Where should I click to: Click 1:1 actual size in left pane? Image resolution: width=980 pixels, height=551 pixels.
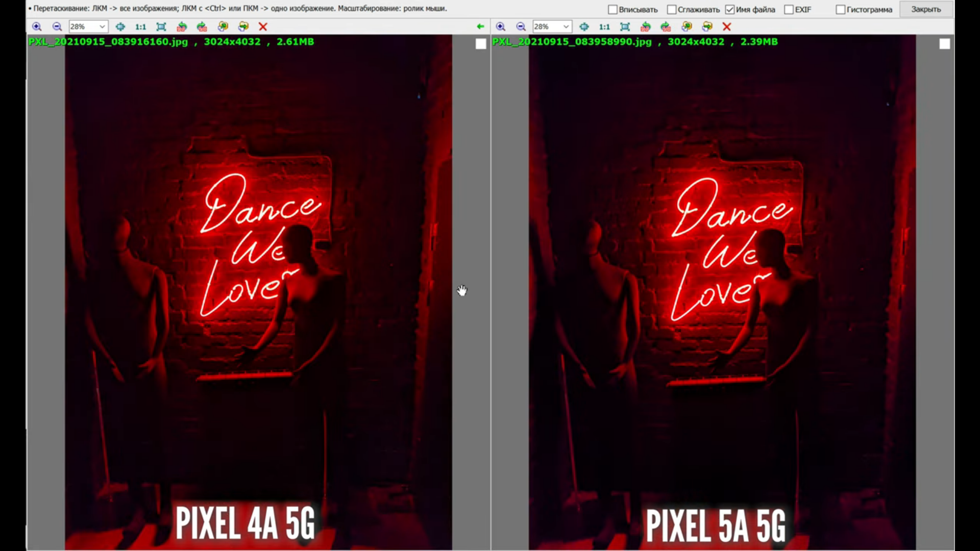tap(140, 27)
